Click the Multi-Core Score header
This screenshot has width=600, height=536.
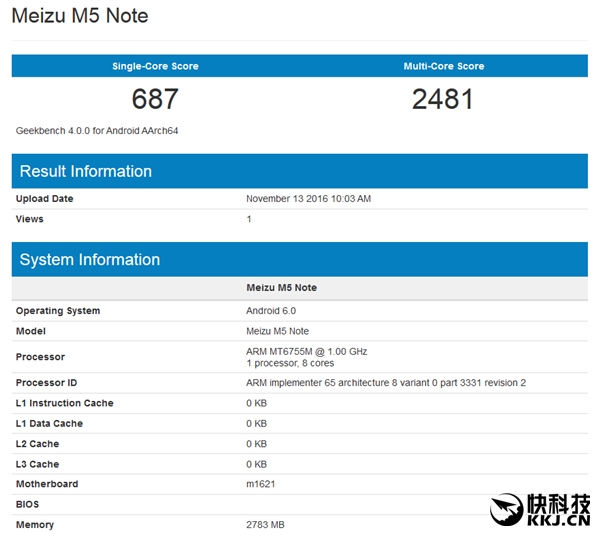click(444, 66)
